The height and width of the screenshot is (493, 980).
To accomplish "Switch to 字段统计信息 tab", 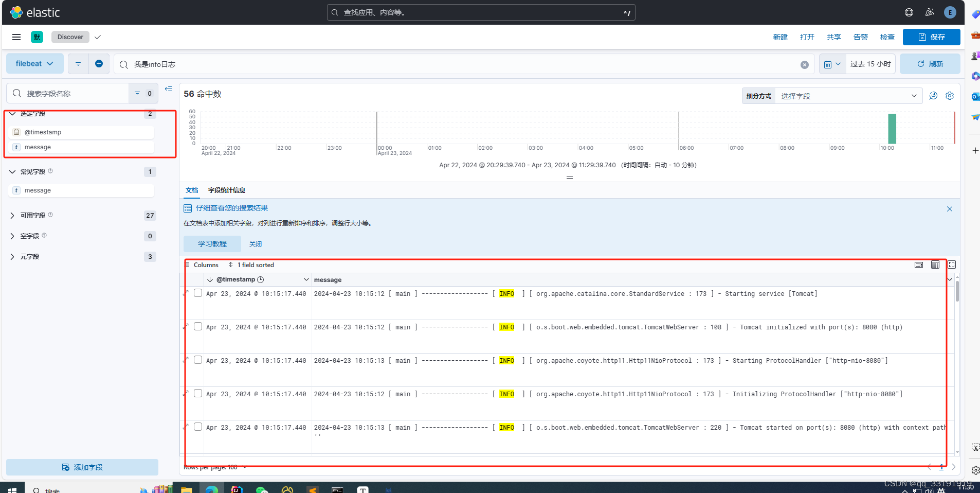I will pos(227,190).
